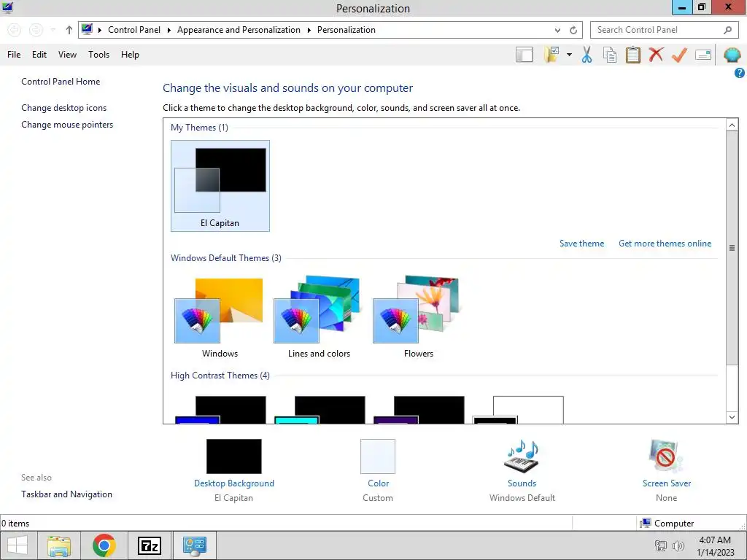Viewport: 747px width, 560px height.
Task: Refresh the Personalization page
Action: [x=573, y=30]
